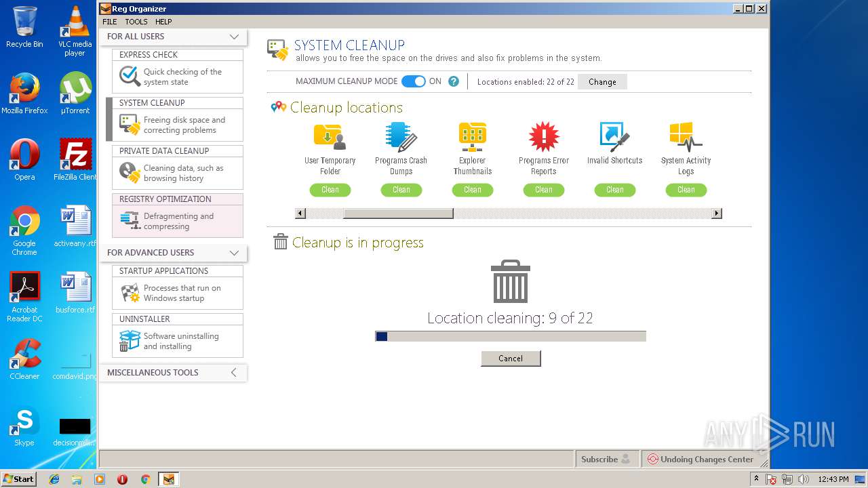
Task: Open the µTorrent desktop shortcut
Action: pyautogui.click(x=75, y=94)
